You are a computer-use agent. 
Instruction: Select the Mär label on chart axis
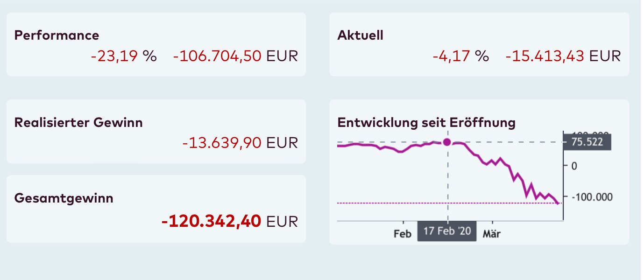491,234
